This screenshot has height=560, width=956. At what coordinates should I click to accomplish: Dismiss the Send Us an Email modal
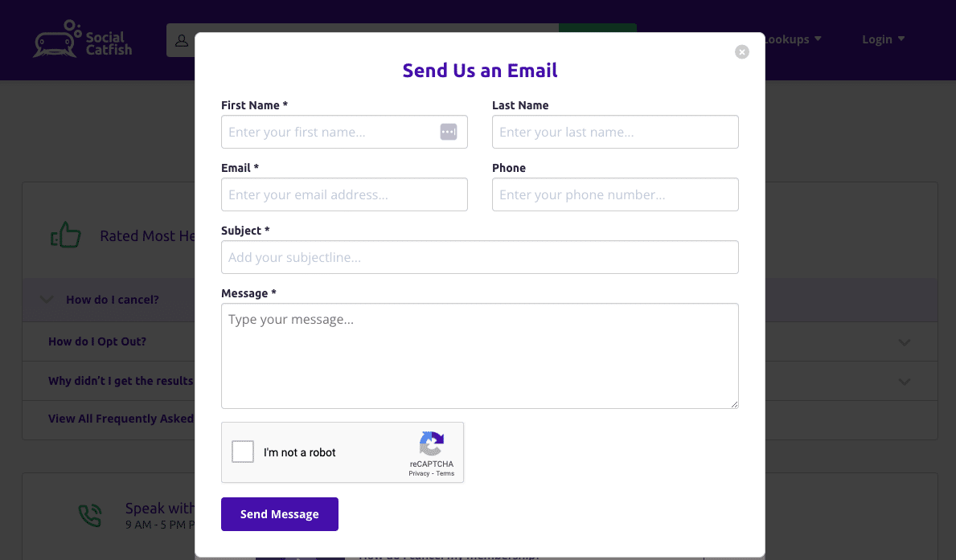point(741,51)
